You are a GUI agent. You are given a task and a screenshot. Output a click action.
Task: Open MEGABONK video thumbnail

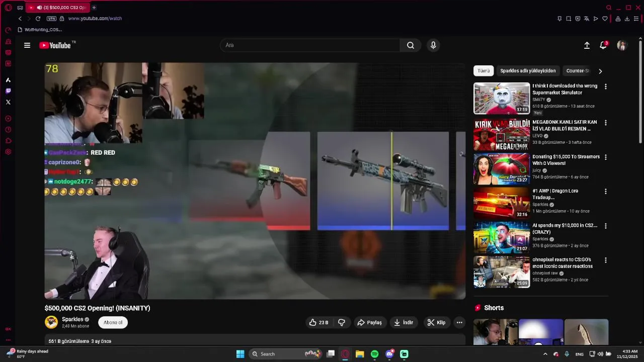coord(502,134)
